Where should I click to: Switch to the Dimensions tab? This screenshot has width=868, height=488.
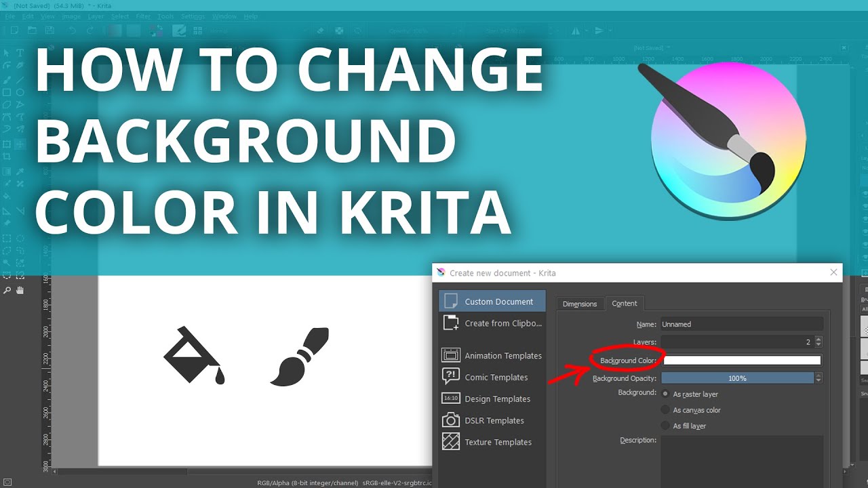(580, 304)
